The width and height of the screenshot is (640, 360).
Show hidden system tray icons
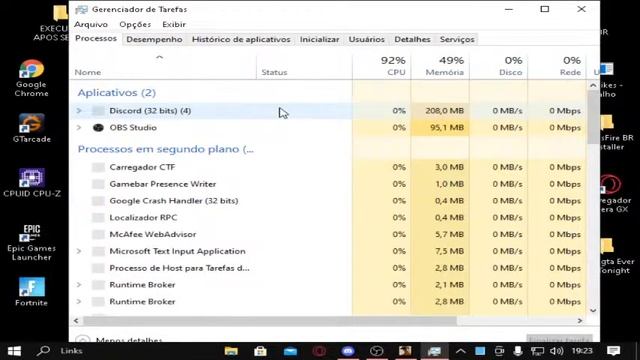460,351
